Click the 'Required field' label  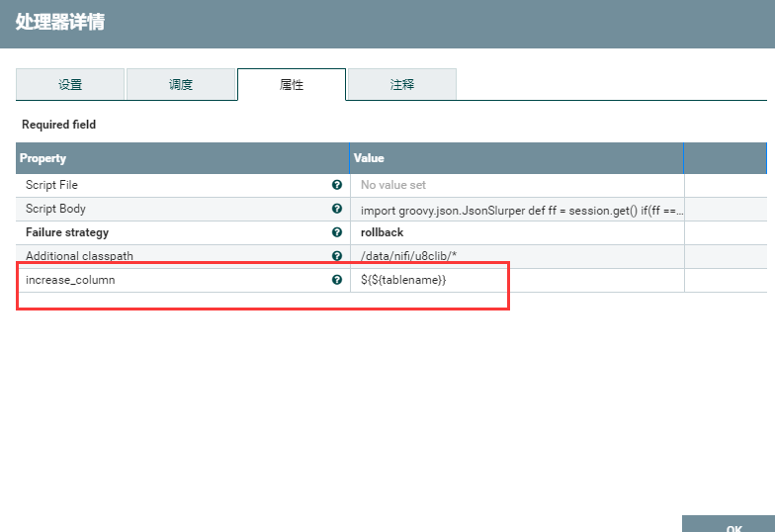(x=59, y=125)
